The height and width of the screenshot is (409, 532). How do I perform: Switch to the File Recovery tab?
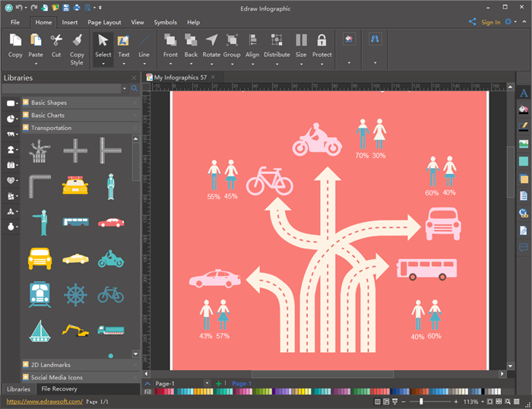[x=59, y=389]
